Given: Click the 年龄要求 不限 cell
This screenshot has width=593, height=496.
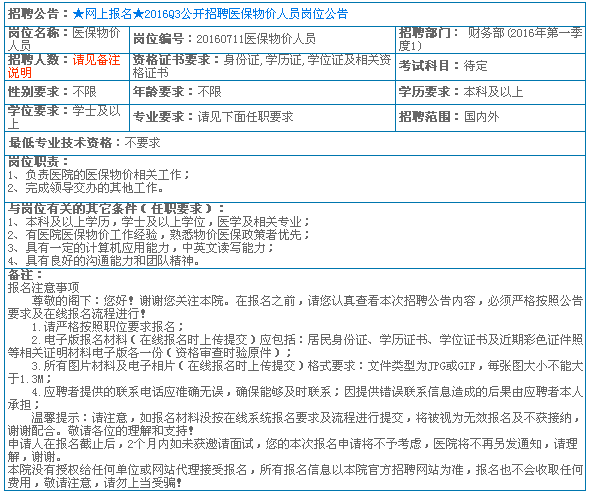Looking at the screenshot, I should (x=262, y=92).
